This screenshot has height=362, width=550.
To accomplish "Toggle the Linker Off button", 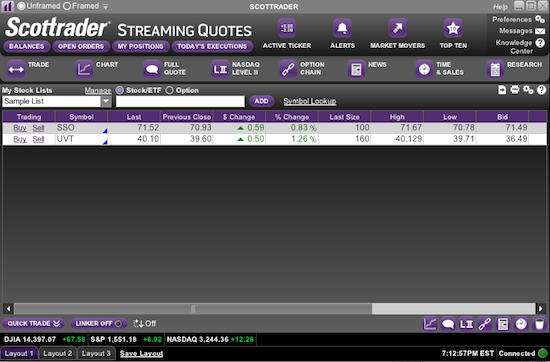I will point(99,323).
